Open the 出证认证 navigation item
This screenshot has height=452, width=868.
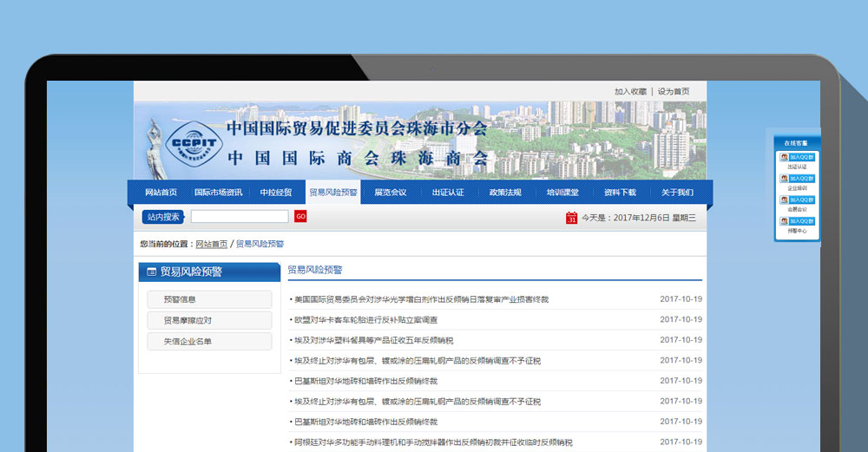coord(448,193)
